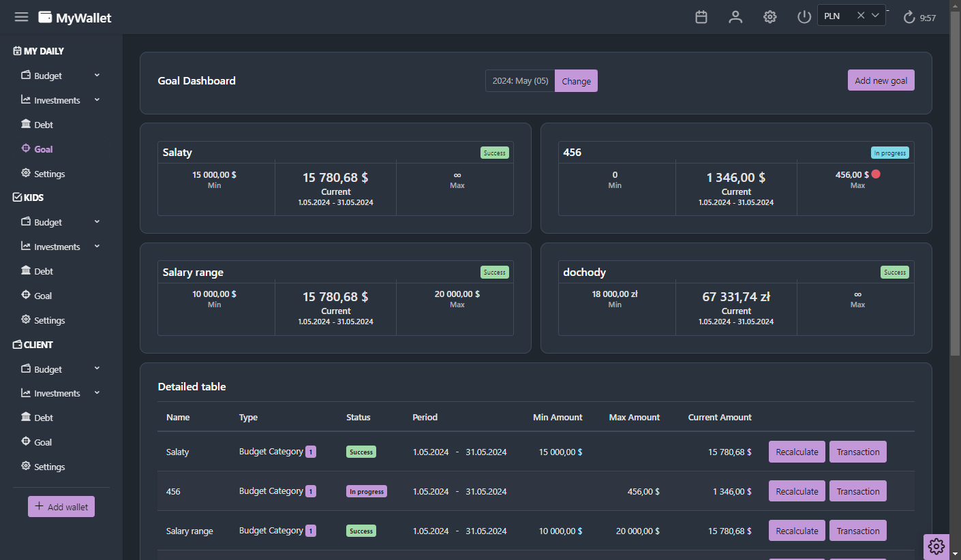Open the user profile icon
Image resolution: width=961 pixels, height=560 pixels.
735,17
